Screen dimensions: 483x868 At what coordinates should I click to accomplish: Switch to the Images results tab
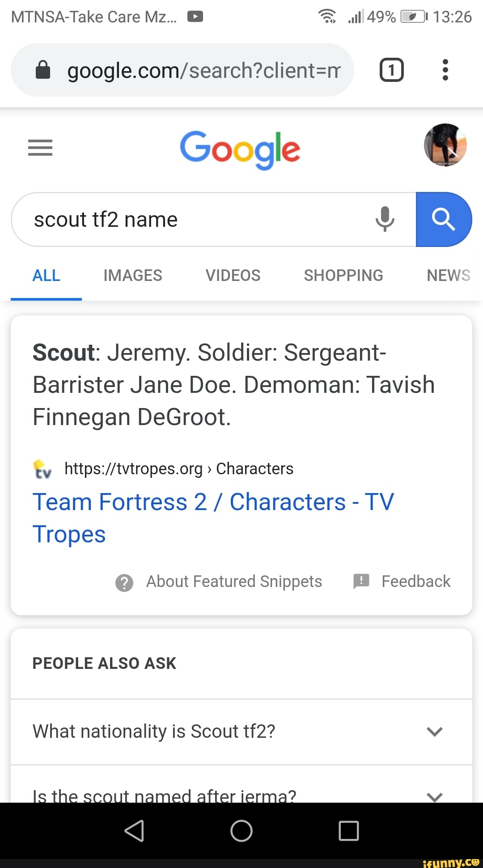(x=133, y=275)
